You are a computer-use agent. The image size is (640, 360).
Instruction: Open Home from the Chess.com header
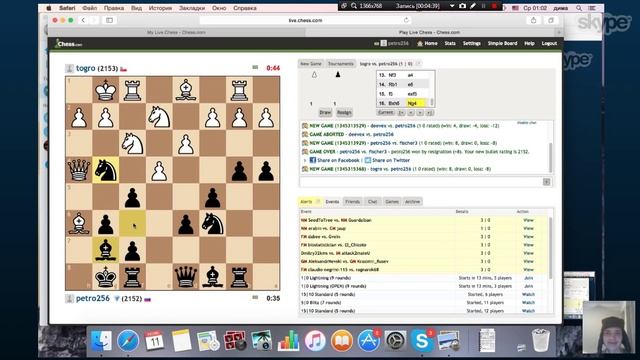[427, 43]
